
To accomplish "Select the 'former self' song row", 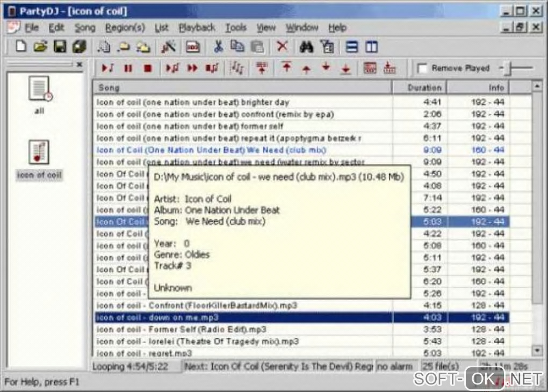I will tap(302, 126).
